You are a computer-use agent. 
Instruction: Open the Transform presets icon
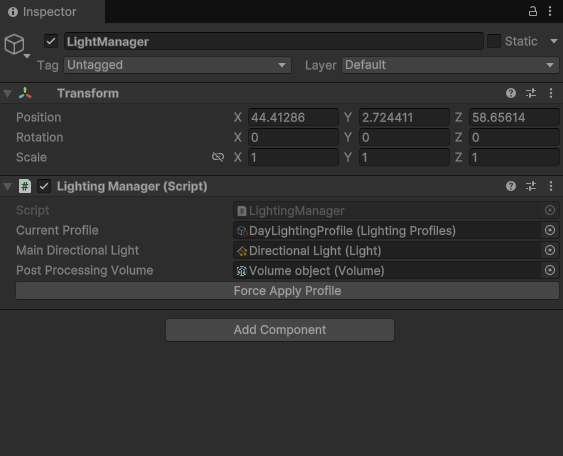tap(531, 93)
